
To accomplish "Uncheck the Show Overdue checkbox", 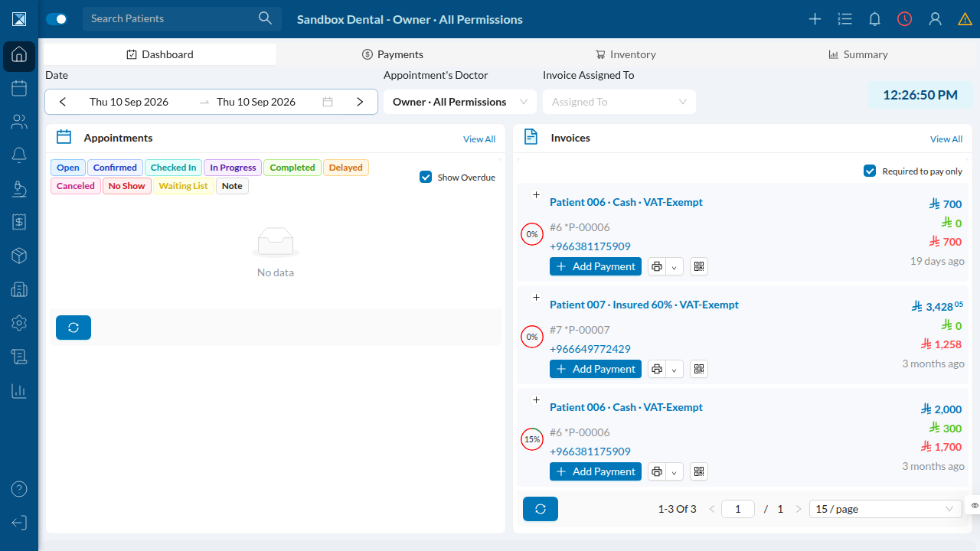I will coord(426,177).
